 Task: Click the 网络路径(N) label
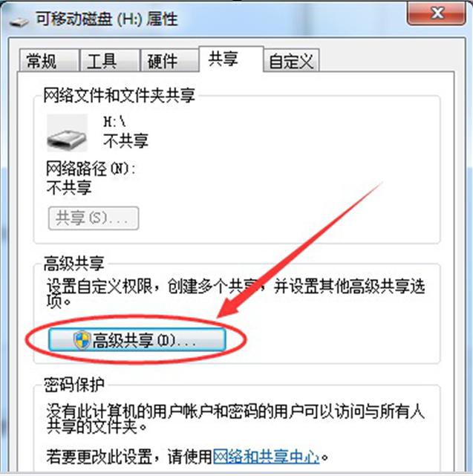pyautogui.click(x=91, y=169)
